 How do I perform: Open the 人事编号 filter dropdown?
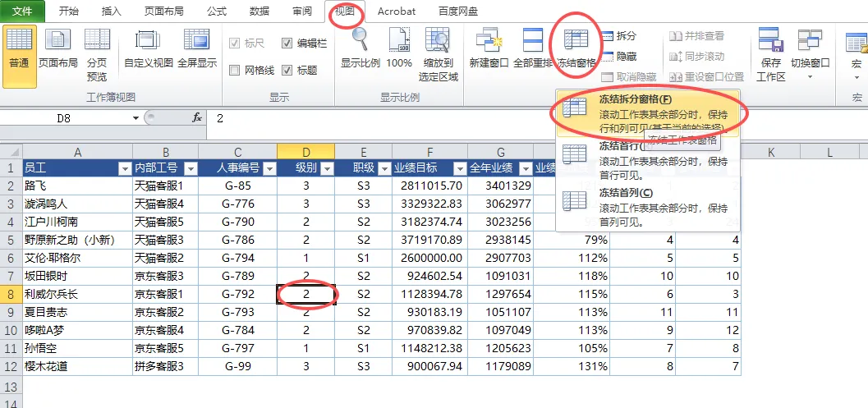point(269,169)
